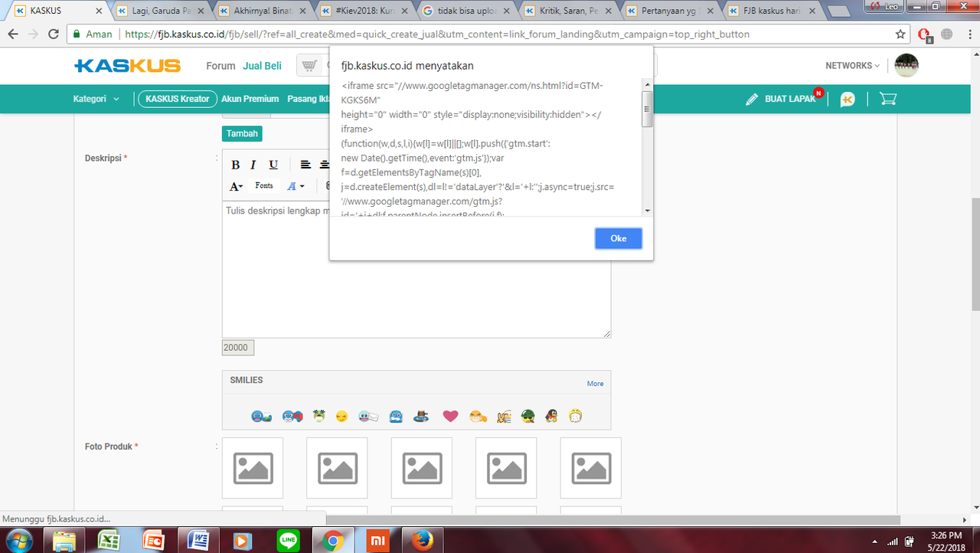This screenshot has height=553, width=980.
Task: Select the first Foto Produk upload placeholder
Action: pyautogui.click(x=253, y=468)
